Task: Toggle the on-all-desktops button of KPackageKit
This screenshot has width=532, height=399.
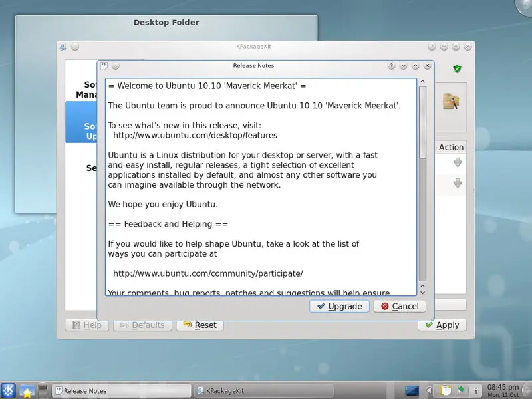Action: click(75, 47)
